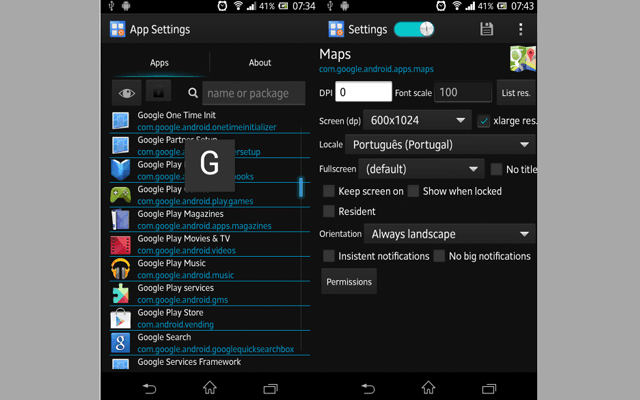
Task: Open Locale Português (Portugal) dropdown
Action: pyautogui.click(x=440, y=144)
